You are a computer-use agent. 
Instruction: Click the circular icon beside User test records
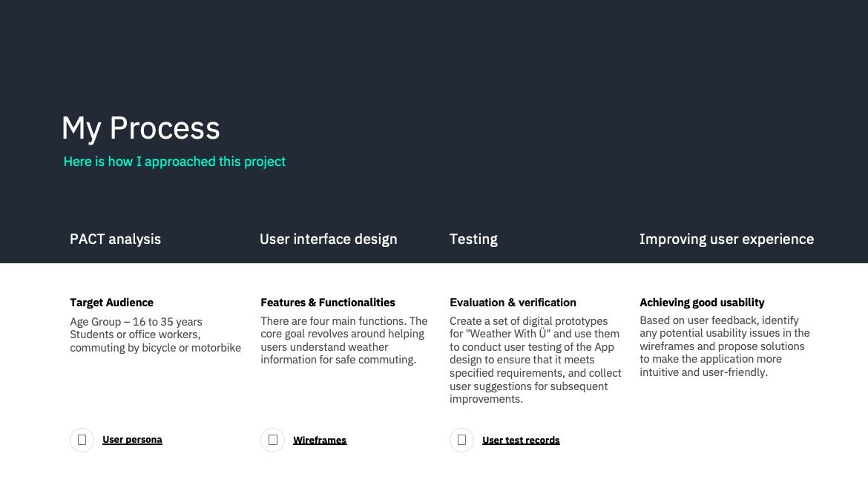[x=461, y=440]
